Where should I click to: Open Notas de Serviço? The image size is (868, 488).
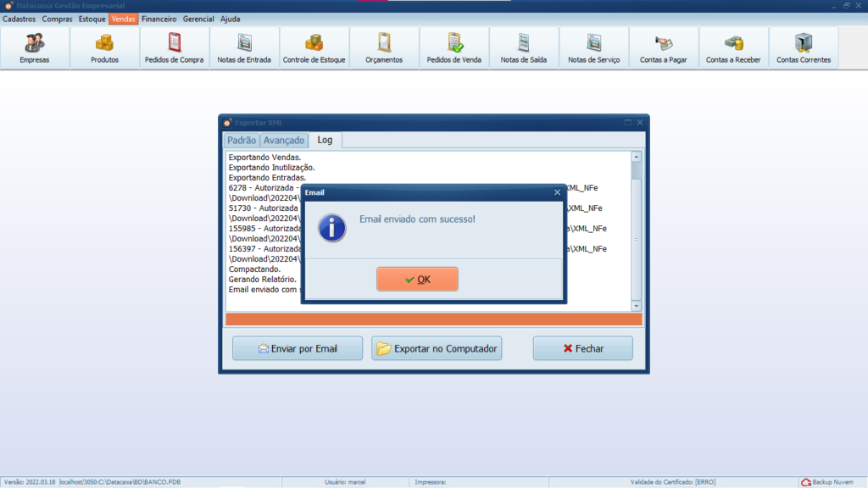(x=593, y=47)
